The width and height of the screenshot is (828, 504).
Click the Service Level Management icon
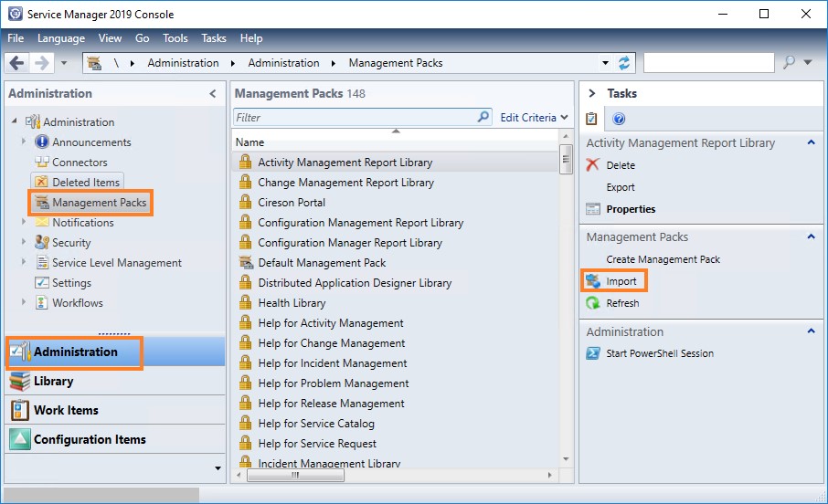[42, 262]
